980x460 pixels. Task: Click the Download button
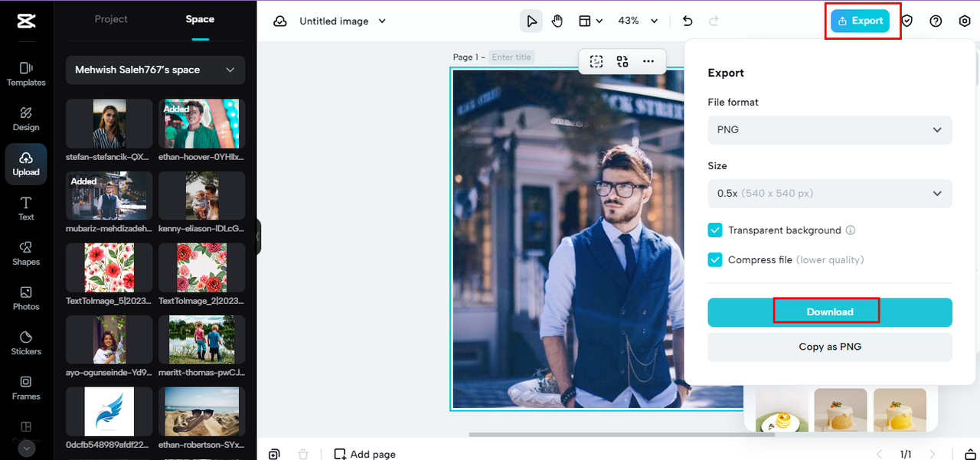830,312
